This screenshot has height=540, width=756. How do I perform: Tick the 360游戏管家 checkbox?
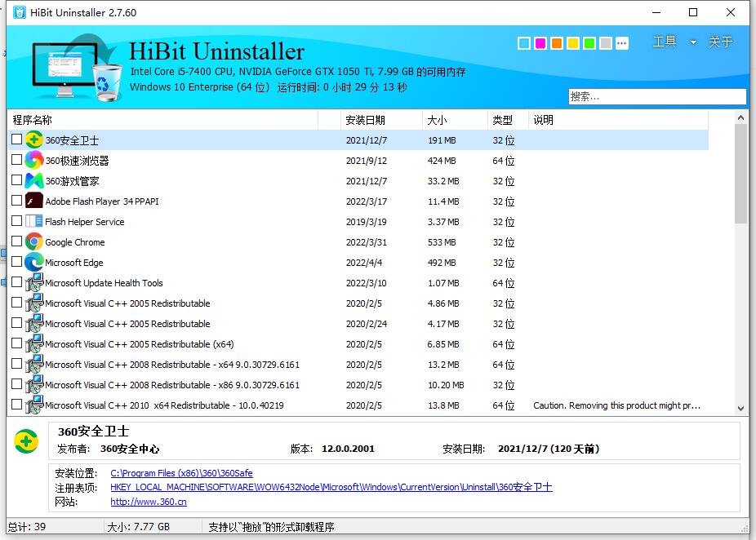(x=16, y=180)
